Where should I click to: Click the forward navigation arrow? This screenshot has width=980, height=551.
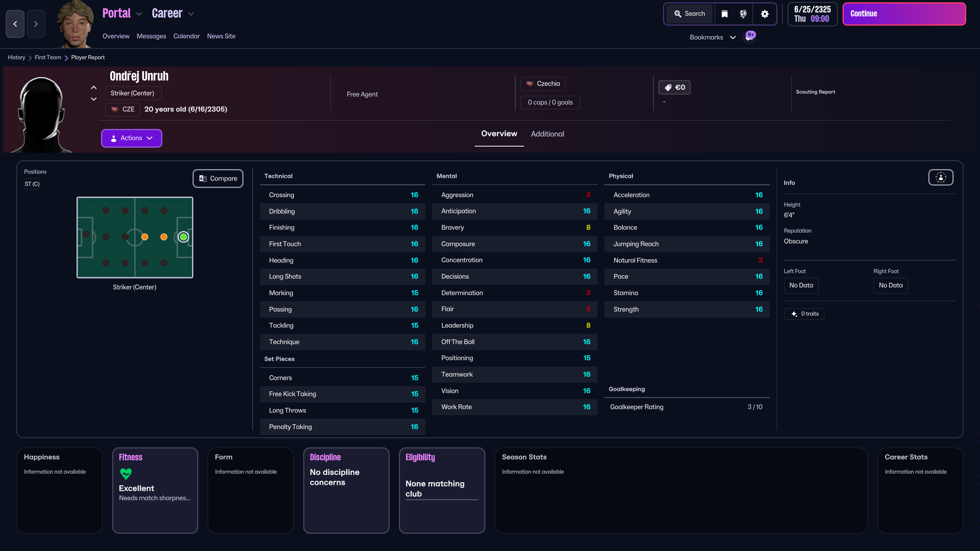(x=36, y=24)
